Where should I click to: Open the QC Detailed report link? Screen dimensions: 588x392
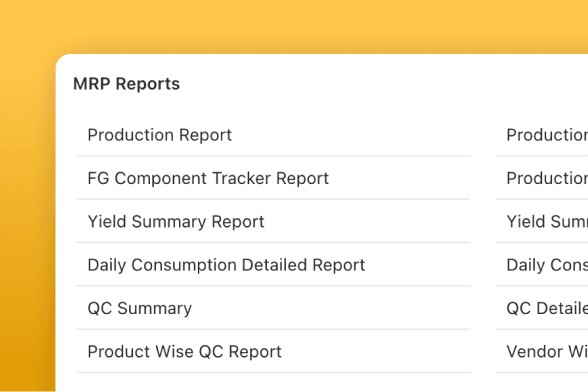point(547,308)
